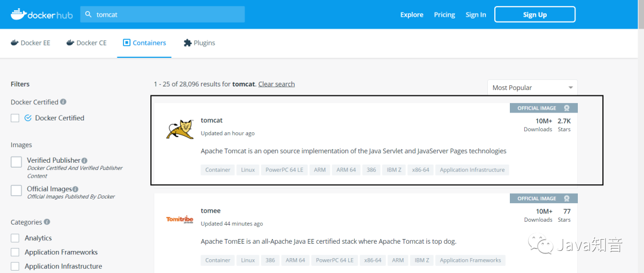Click the Tomcat cat logo image
Screen dimensions: 644x273
tap(180, 129)
